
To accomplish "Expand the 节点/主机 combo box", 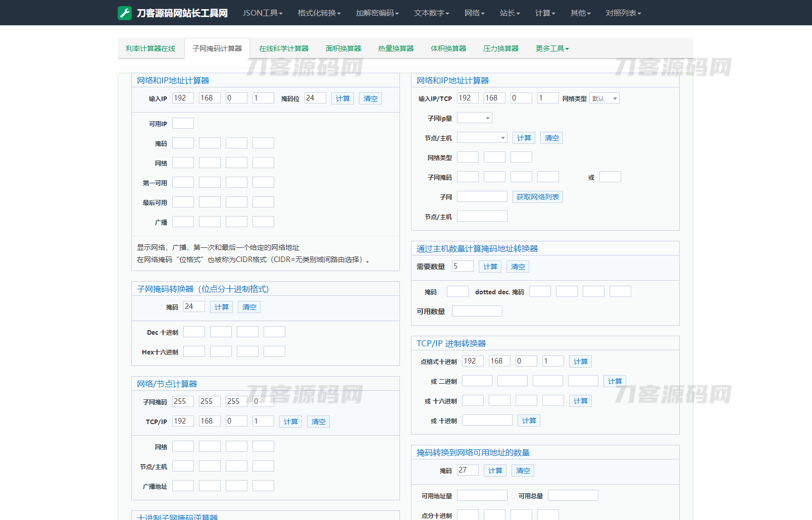I will click(482, 138).
